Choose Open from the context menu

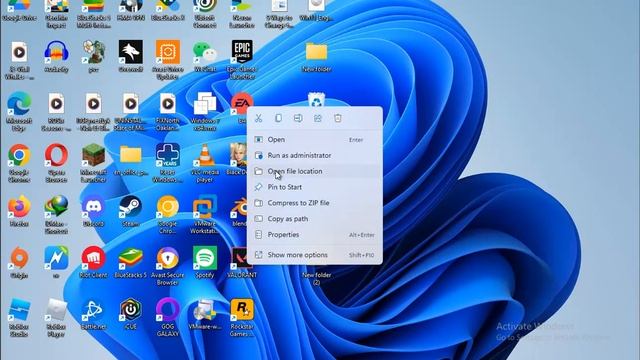pyautogui.click(x=315, y=140)
